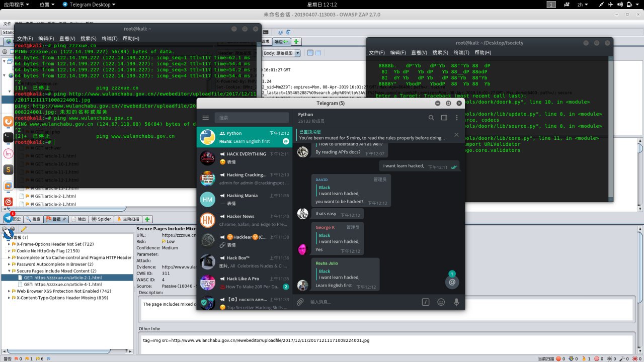644x362 pixels.
Task: Attach a file with paperclip icon
Action: pyautogui.click(x=300, y=302)
